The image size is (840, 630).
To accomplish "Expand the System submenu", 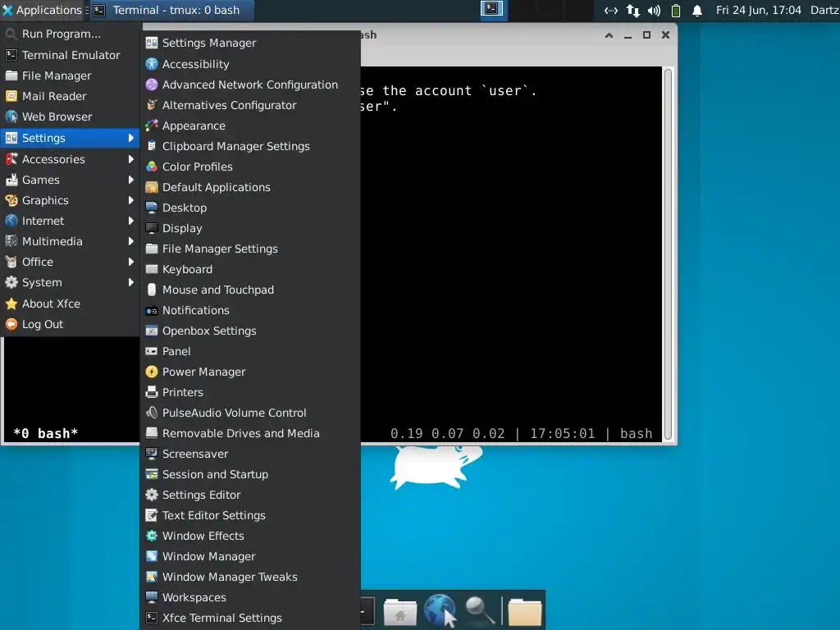I will [x=70, y=282].
